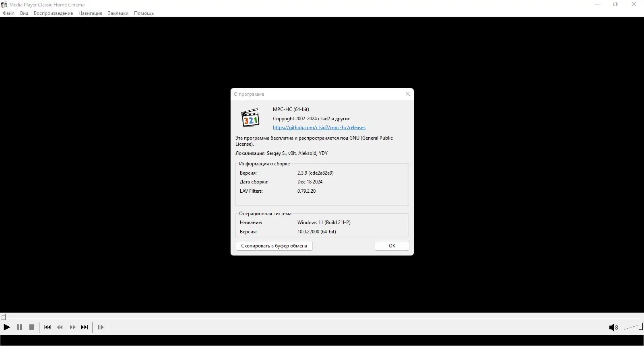Click Скопировать в буфер обмена button
Screen dimensions: 644x346
tap(274, 246)
